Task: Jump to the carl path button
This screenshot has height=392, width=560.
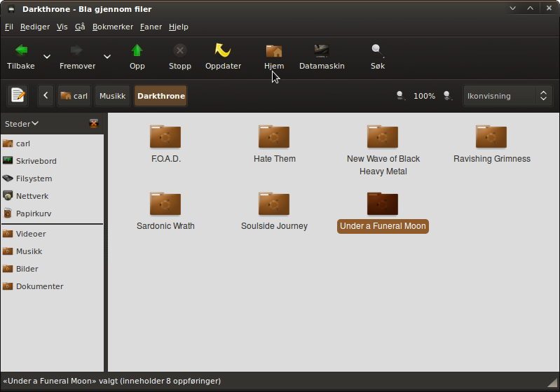Action: pyautogui.click(x=74, y=96)
